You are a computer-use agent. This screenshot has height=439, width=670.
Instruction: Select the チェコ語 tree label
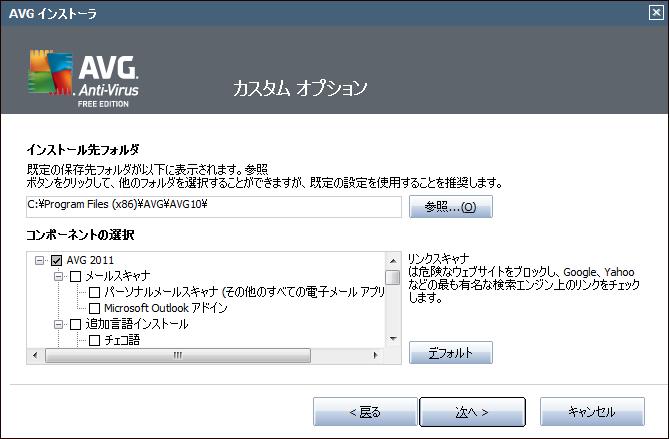[x=122, y=340]
